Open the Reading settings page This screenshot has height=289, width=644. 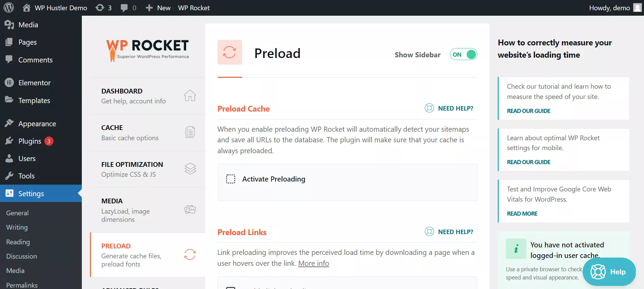[17, 242]
